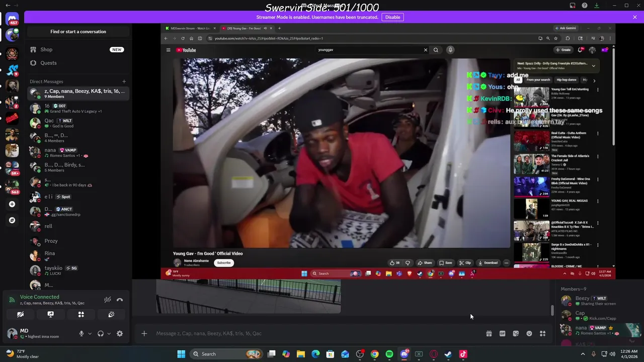Open the Quests tab
This screenshot has height=362, width=644.
78,63
